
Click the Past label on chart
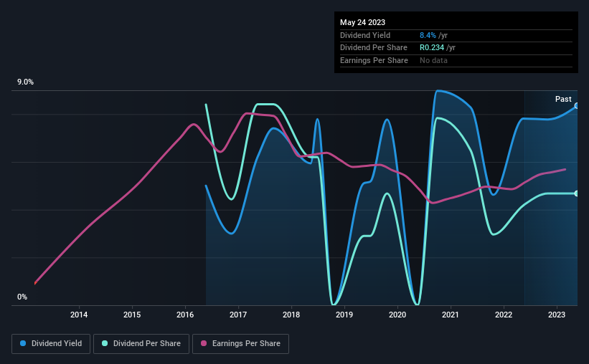pyautogui.click(x=563, y=99)
